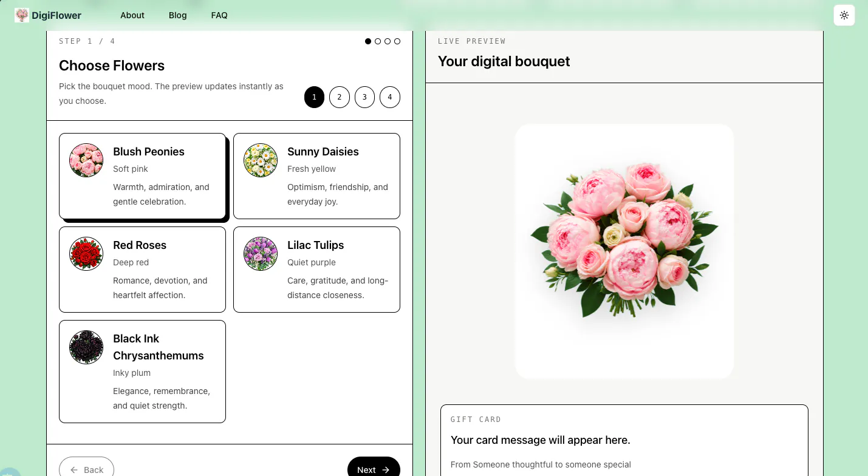
Task: Click the "STEP 1 / 4" label
Action: coord(87,41)
